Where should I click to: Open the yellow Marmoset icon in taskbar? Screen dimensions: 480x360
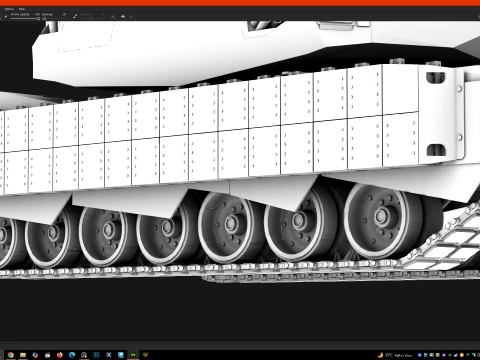(145, 355)
